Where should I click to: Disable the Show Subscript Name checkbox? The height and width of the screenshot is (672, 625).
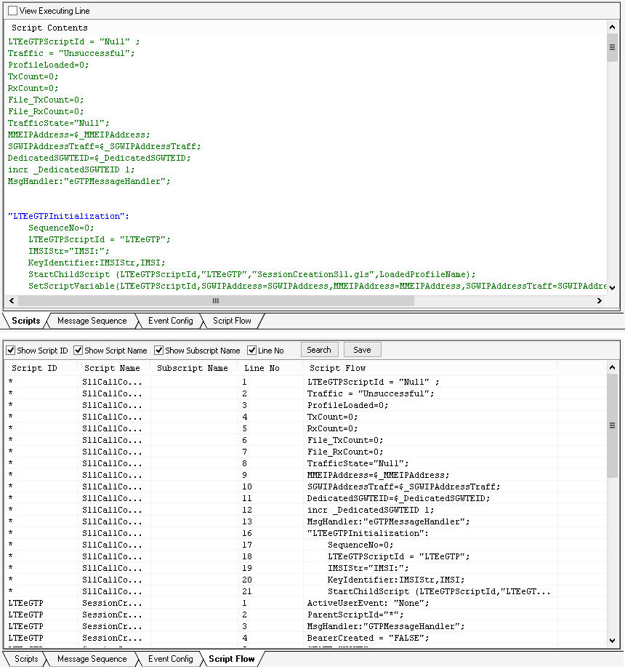click(x=159, y=351)
